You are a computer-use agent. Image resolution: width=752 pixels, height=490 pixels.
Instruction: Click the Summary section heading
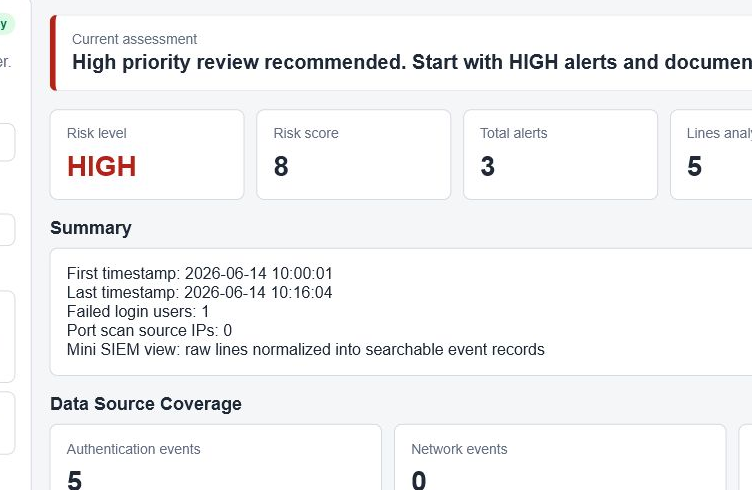91,228
